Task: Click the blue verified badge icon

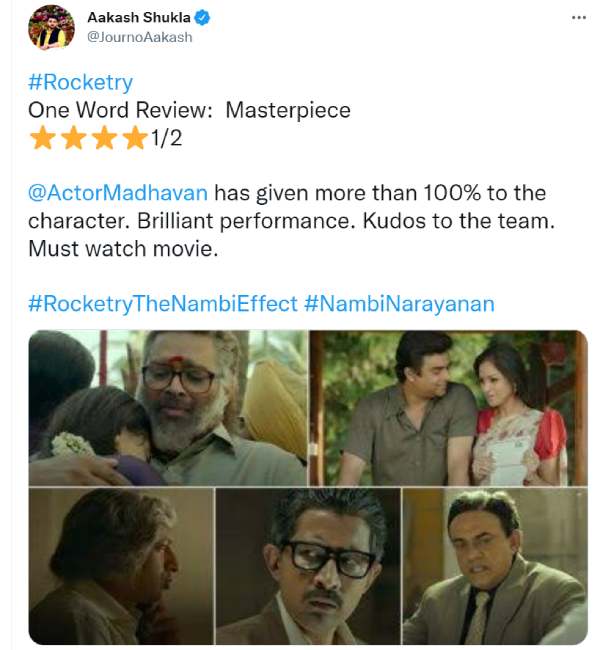Action: pyautogui.click(x=202, y=18)
